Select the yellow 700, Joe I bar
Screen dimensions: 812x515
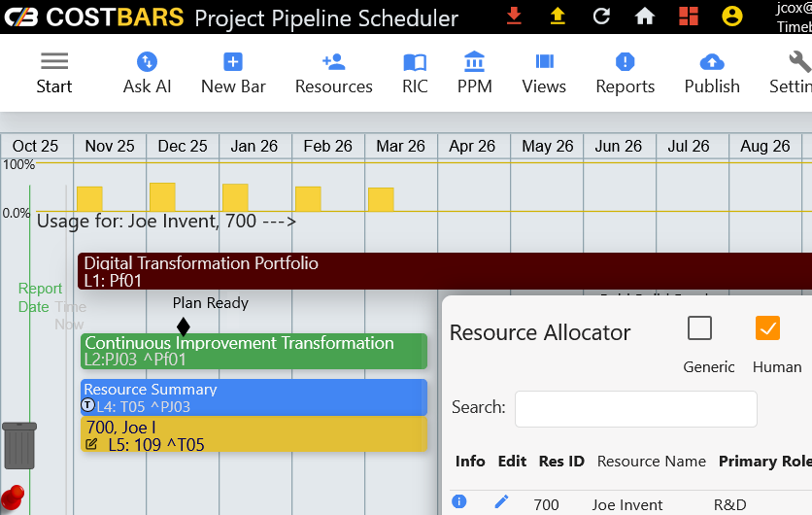click(254, 435)
